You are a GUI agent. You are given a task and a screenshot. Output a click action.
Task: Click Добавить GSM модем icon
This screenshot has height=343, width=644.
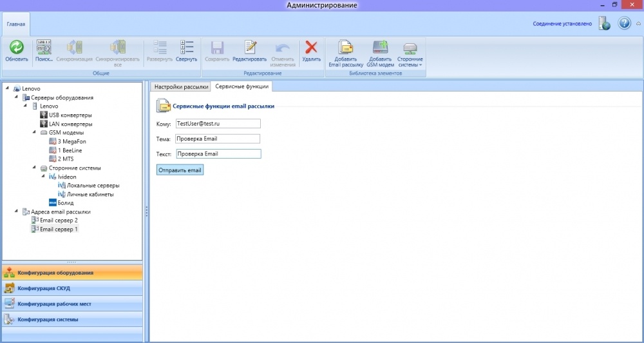(381, 47)
